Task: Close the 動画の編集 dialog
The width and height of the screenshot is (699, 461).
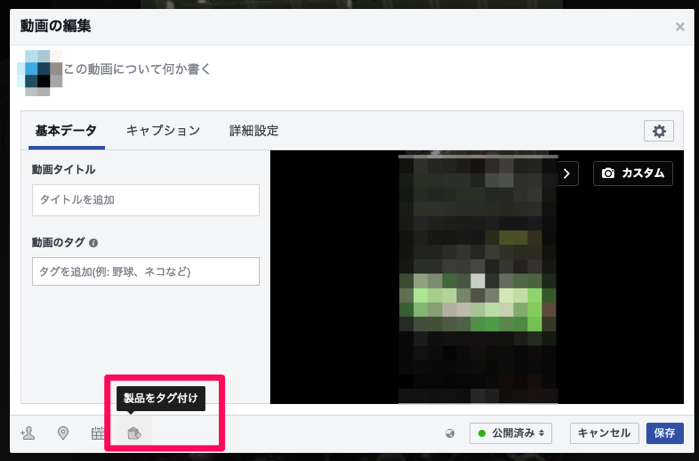Action: 680,27
